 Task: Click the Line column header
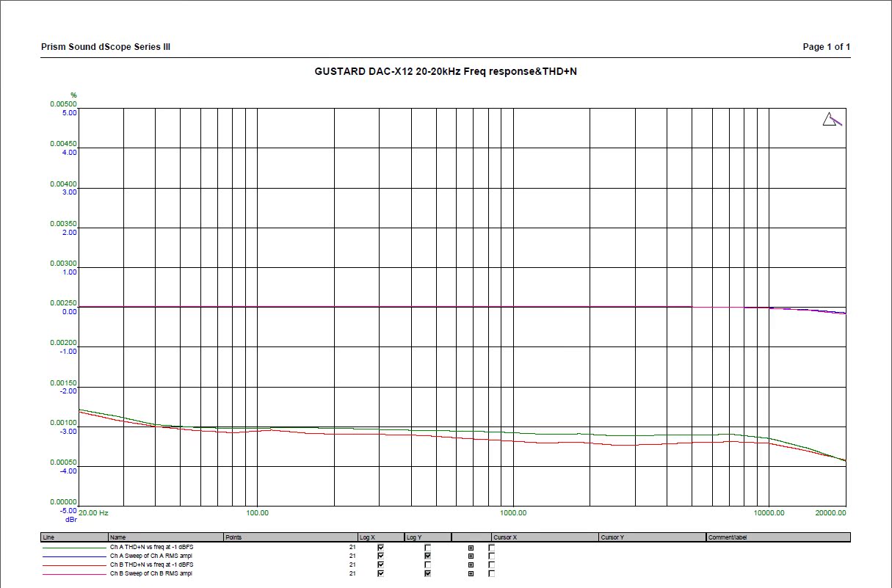[x=75, y=537]
